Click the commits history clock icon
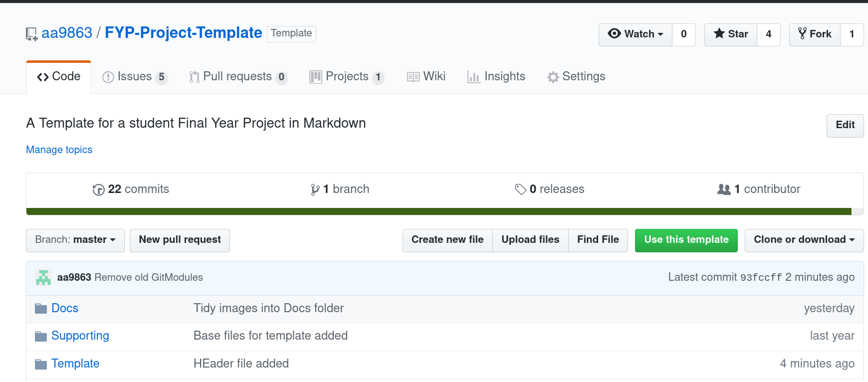The image size is (868, 382). click(98, 190)
